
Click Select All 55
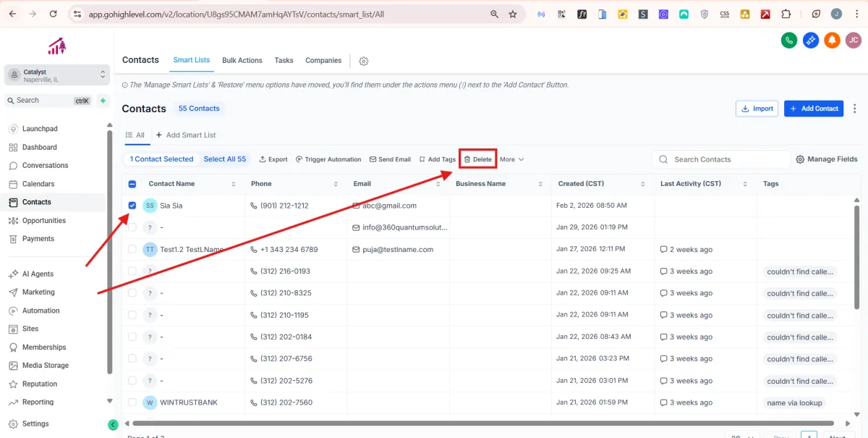point(225,159)
